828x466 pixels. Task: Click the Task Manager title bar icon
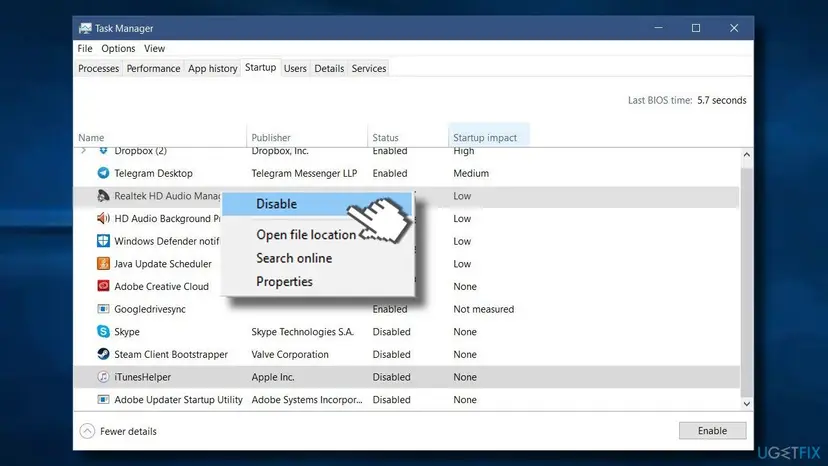coord(84,28)
